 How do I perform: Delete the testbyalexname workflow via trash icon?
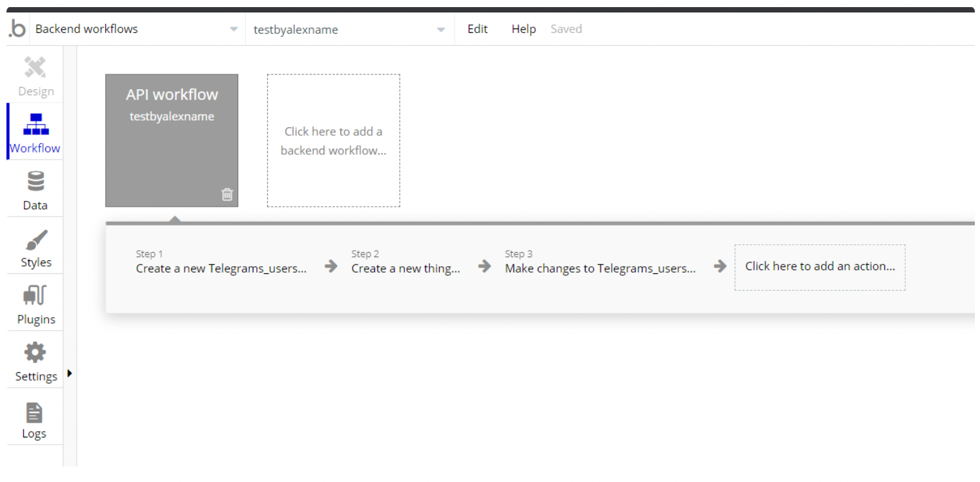[227, 194]
